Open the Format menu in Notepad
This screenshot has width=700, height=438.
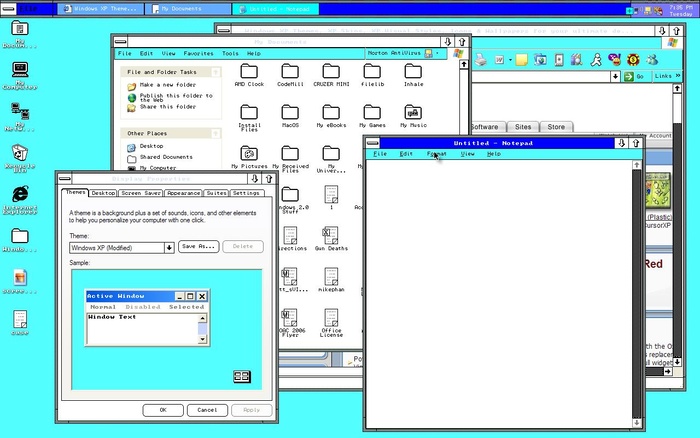point(437,154)
